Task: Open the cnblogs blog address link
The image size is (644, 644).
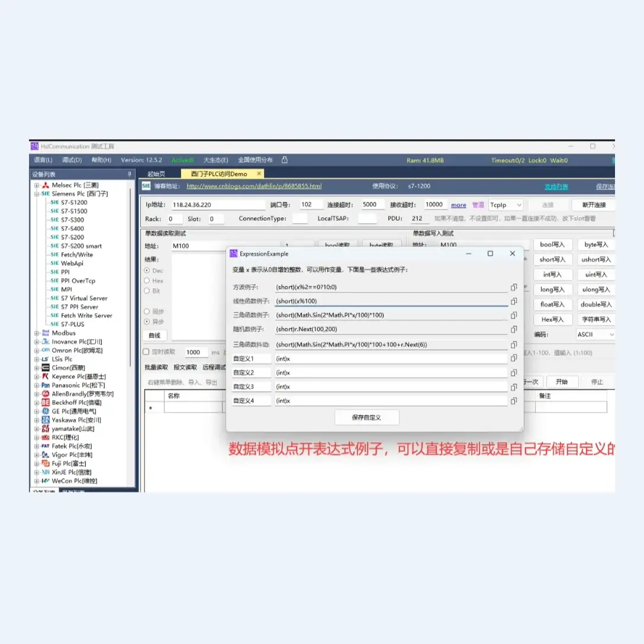Action: click(x=254, y=186)
